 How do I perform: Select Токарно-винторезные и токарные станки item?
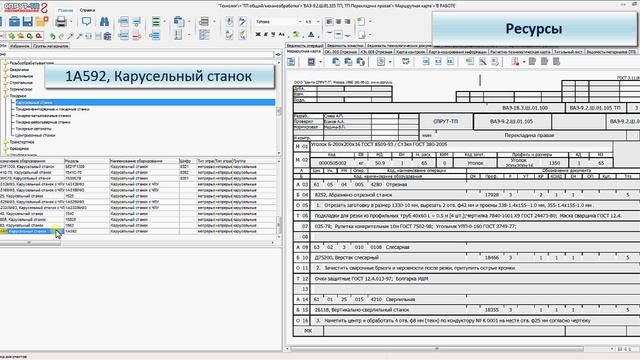52,109
